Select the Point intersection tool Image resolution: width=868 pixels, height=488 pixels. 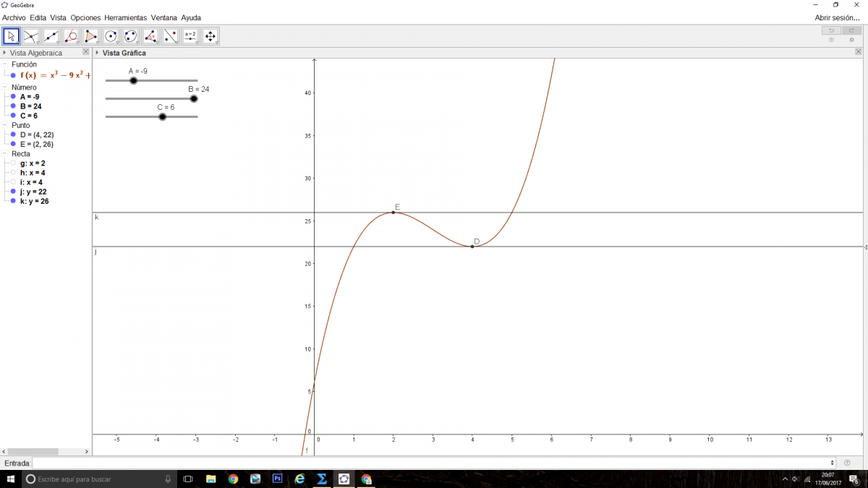coord(30,36)
